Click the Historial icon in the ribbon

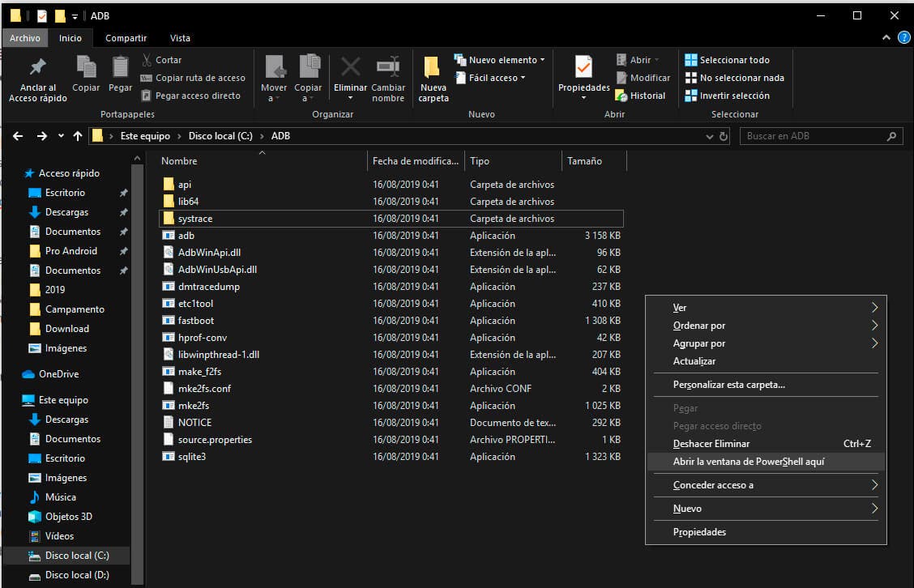tap(621, 96)
